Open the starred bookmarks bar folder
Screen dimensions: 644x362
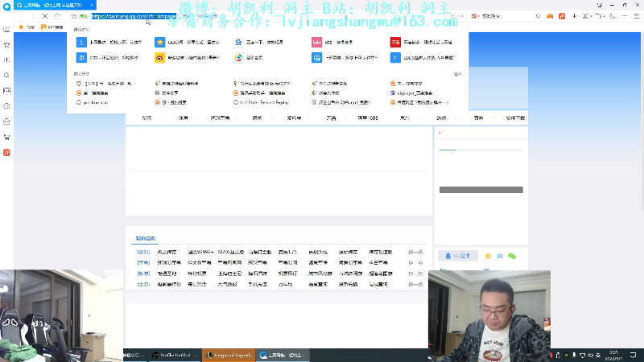pyautogui.click(x=27, y=27)
